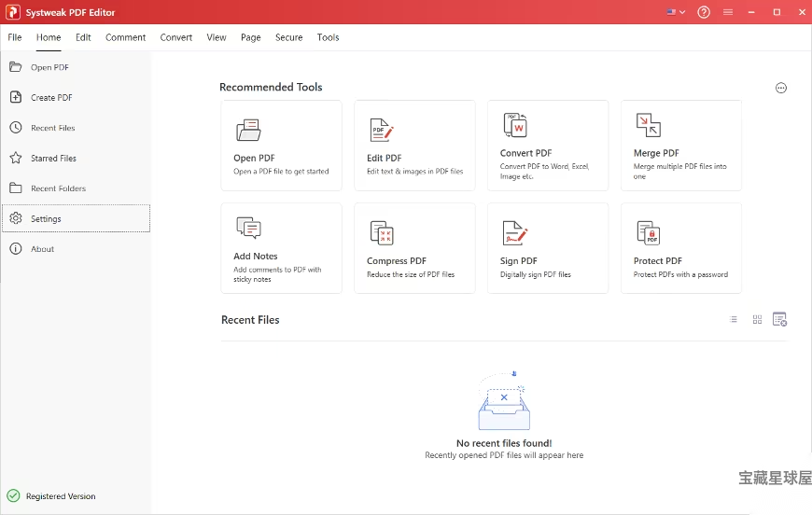The height and width of the screenshot is (515, 812).
Task: Click the Registered Version status text
Action: tap(61, 496)
